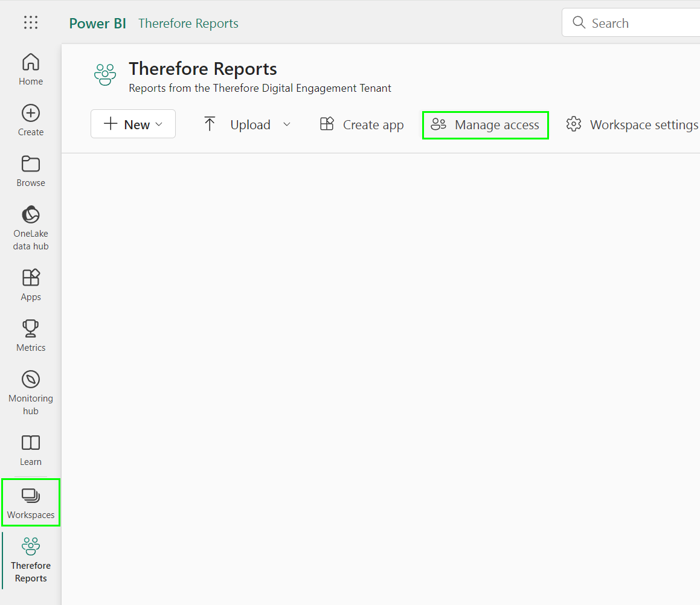The height and width of the screenshot is (605, 700).
Task: Go to Home in the navigation pane
Action: [30, 68]
